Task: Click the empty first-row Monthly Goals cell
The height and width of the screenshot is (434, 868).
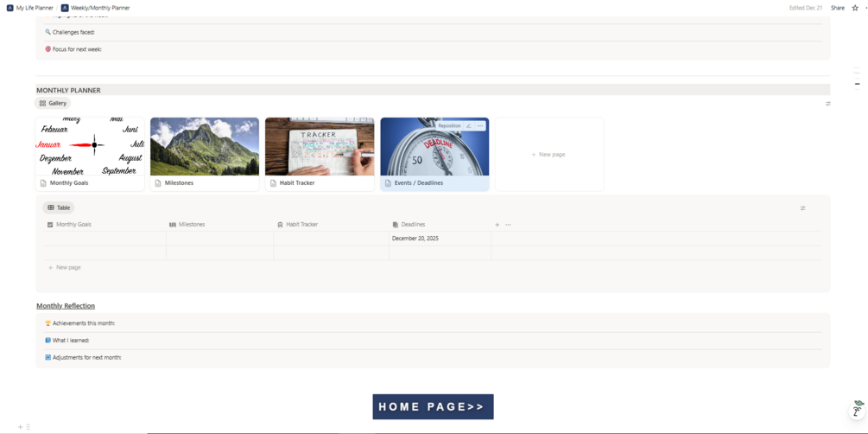Action: click(105, 239)
